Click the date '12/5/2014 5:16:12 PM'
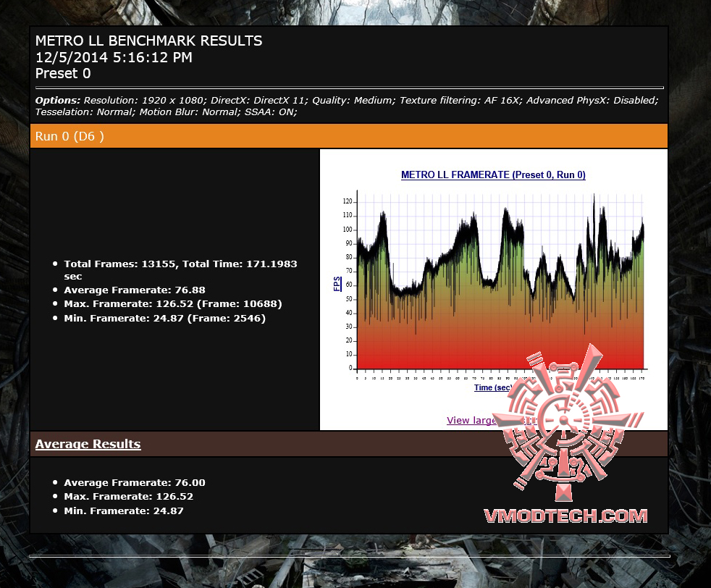Screen dimensions: 711x588 pyautogui.click(x=114, y=58)
